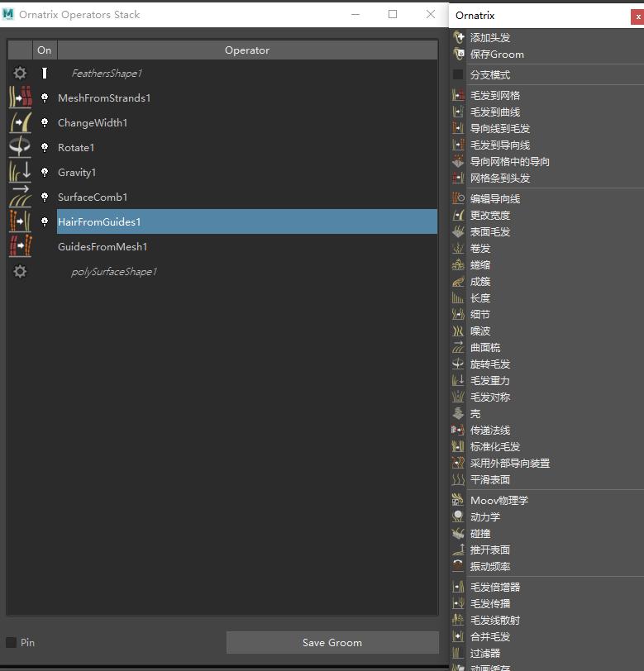Click the gear icon beside polySurfaceShape1

tap(20, 272)
